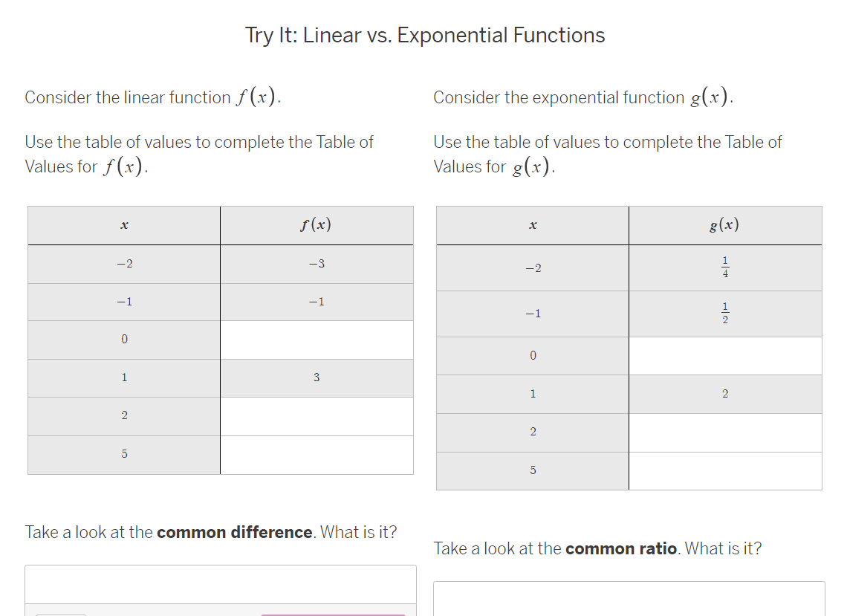Click the bold text common ratio
Image resolution: width=847 pixels, height=616 pixels.
coord(620,548)
